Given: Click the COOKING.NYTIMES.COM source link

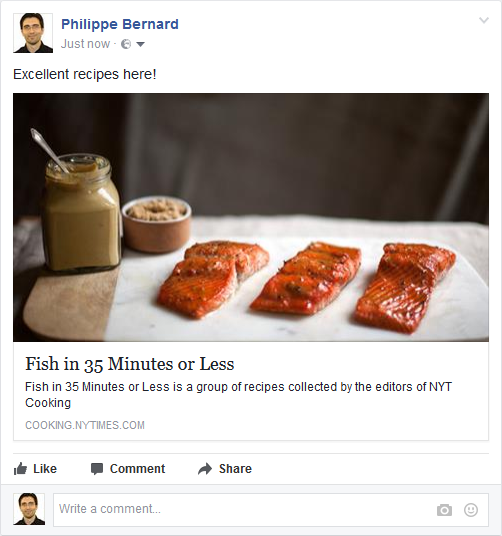Looking at the screenshot, I should 85,425.
